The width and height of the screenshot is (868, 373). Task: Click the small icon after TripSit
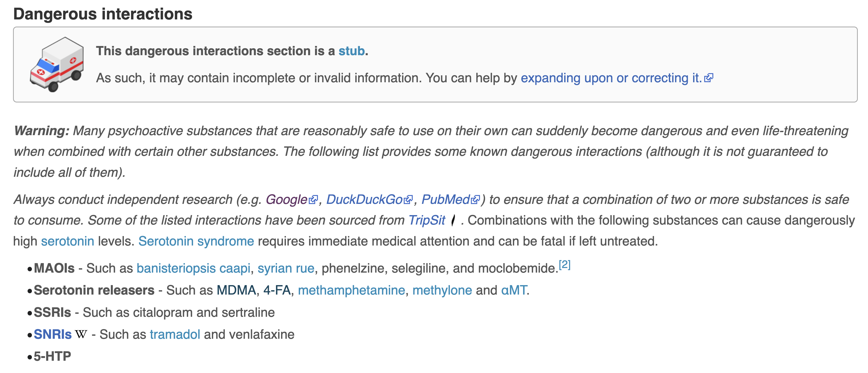point(453,220)
